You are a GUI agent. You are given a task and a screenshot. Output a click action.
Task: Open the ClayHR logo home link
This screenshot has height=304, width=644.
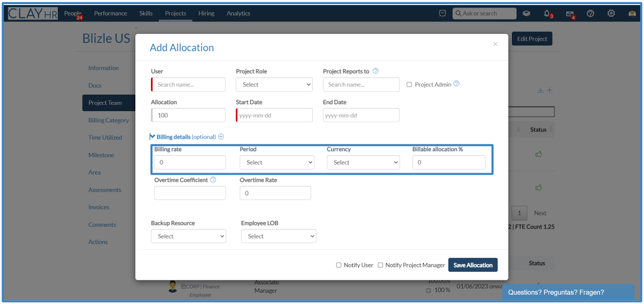click(33, 13)
